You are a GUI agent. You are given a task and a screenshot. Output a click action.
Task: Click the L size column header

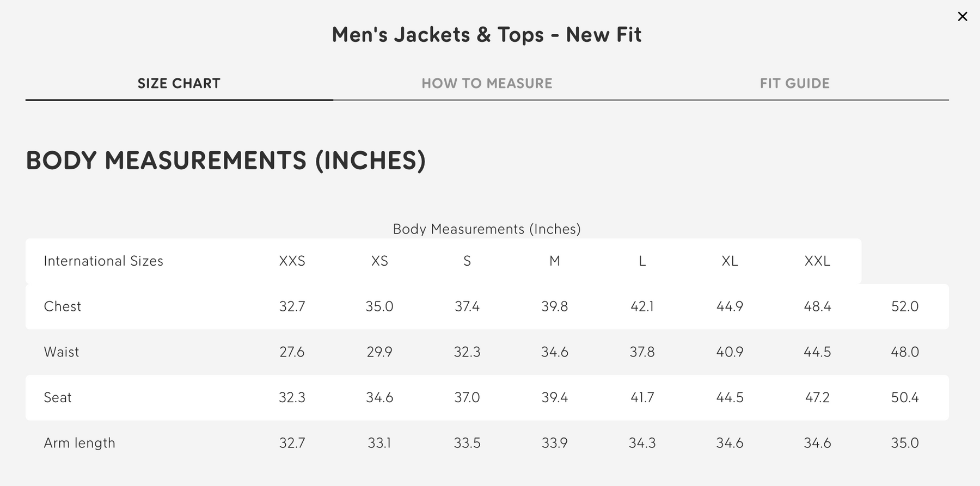click(x=642, y=261)
